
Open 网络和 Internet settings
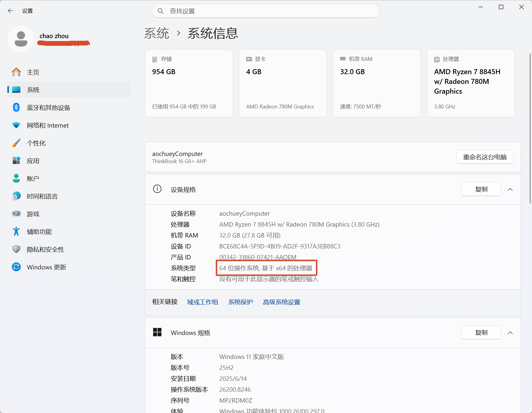[x=69, y=125]
